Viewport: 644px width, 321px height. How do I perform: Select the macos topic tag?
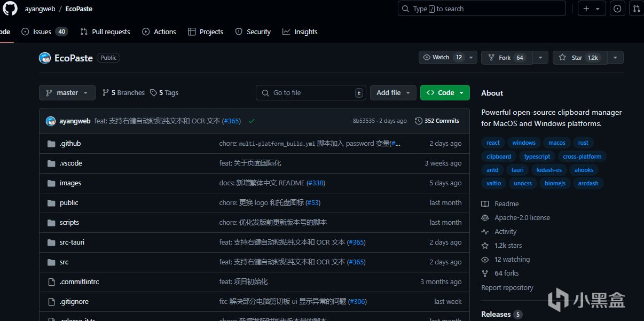click(x=556, y=143)
